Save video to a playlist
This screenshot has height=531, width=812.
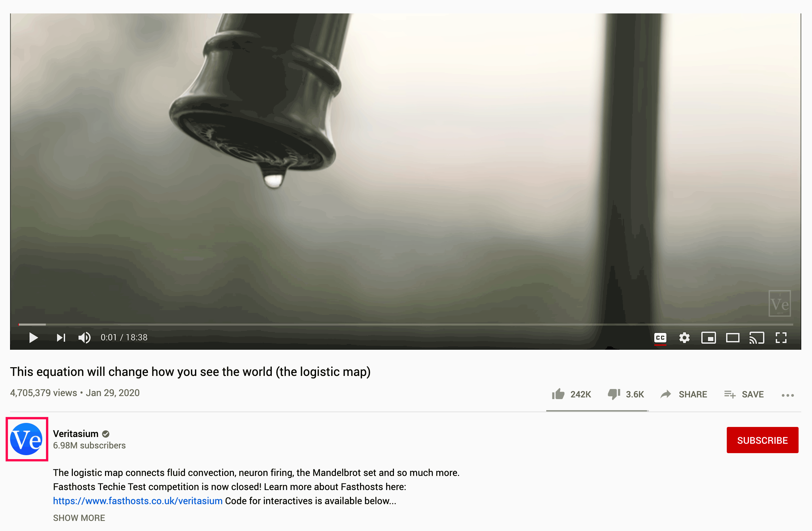pyautogui.click(x=744, y=394)
